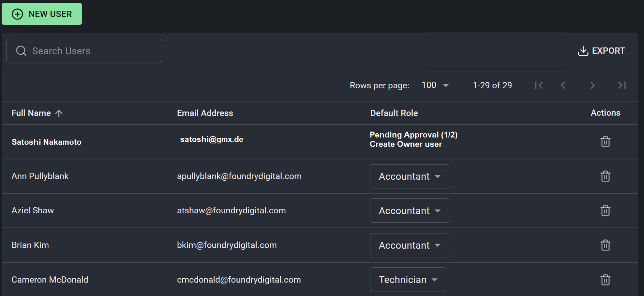Screen dimensions: 644x296
Task: Click the plus icon on NEW USER
Action: click(18, 14)
